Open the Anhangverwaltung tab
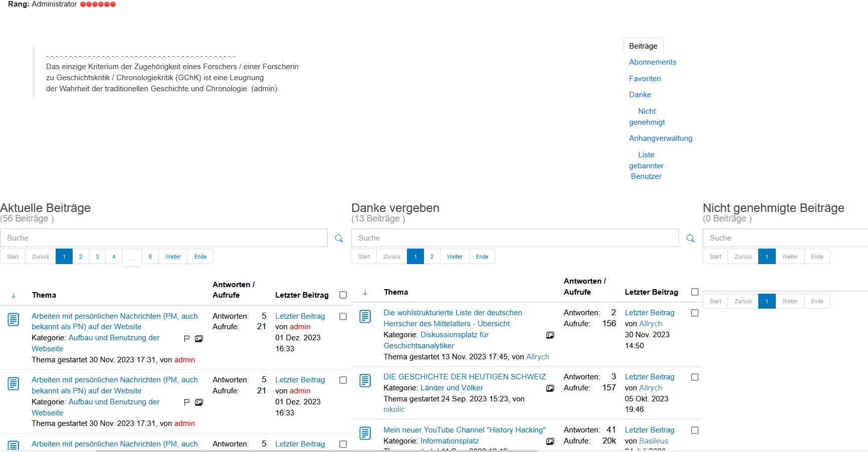The image size is (868, 452). tap(661, 138)
